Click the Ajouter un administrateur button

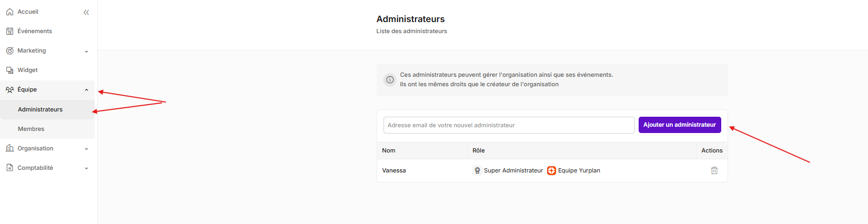pyautogui.click(x=679, y=125)
